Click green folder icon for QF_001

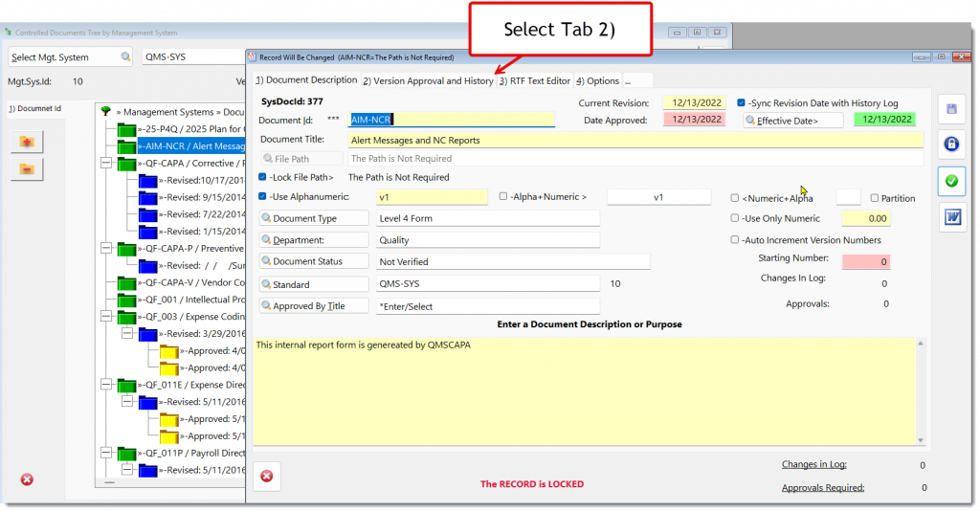point(127,301)
